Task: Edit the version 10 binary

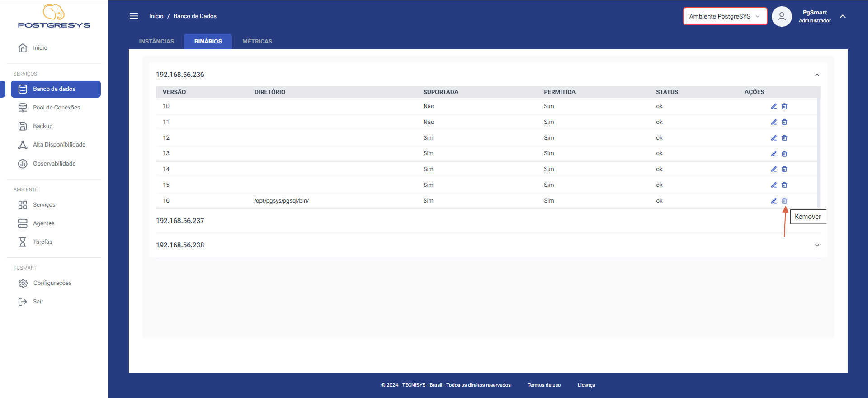Action: click(x=774, y=106)
